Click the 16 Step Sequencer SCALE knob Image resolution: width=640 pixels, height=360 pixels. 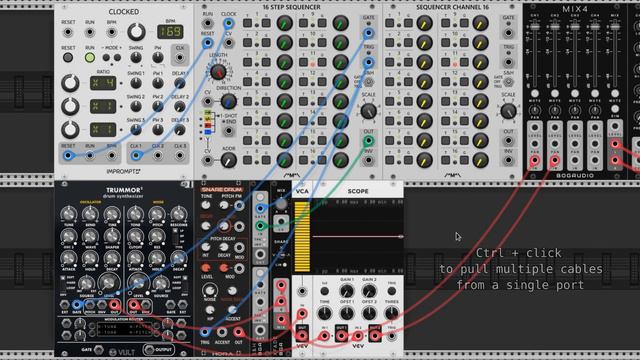369,111
